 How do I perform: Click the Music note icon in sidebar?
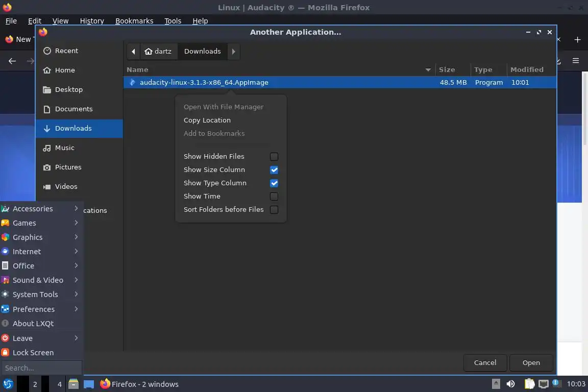tap(47, 148)
